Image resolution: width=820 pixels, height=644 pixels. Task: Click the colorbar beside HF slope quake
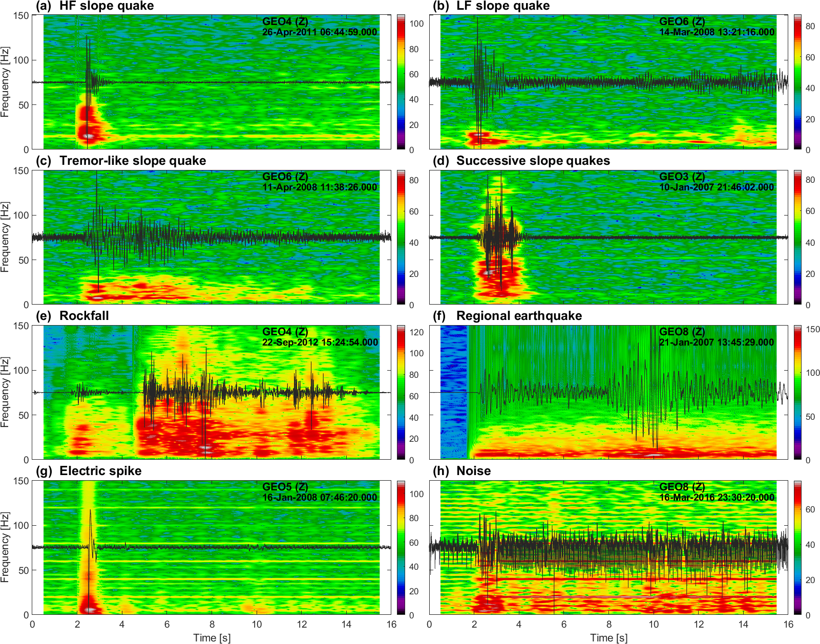(401, 82)
